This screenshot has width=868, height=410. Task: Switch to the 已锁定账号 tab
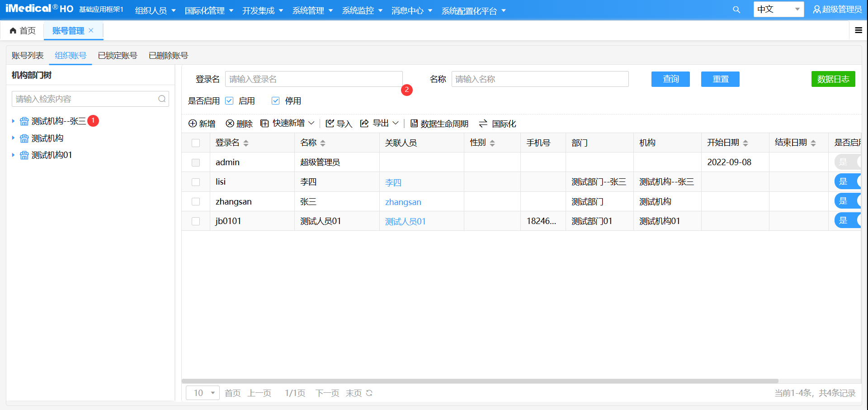(x=118, y=55)
